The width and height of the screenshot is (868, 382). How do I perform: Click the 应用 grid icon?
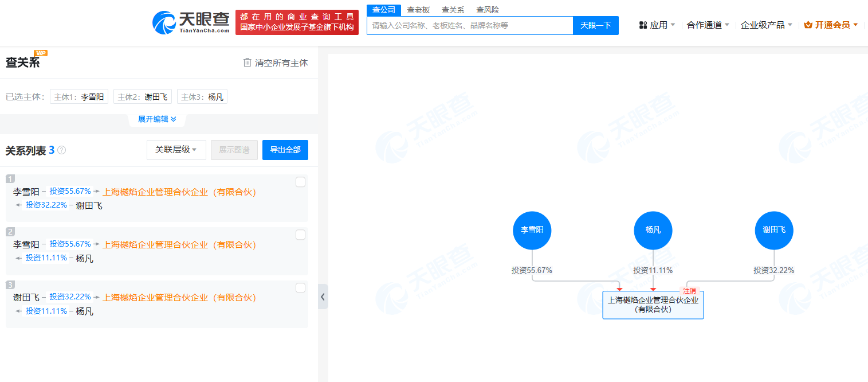643,25
